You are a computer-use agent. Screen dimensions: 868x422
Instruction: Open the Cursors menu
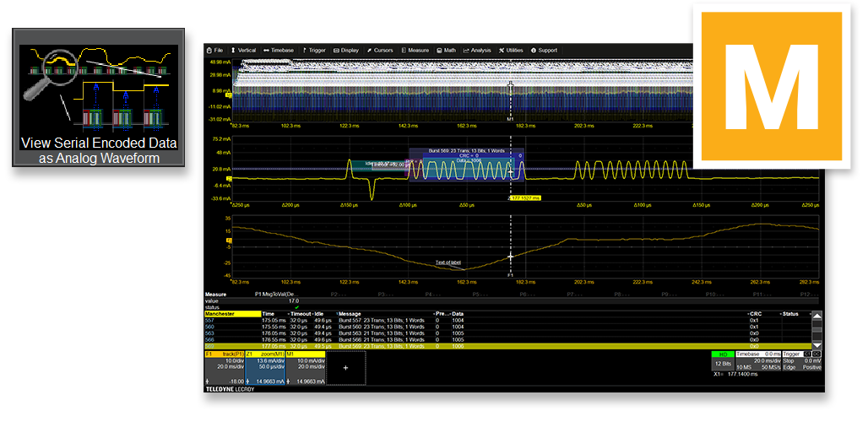(x=380, y=51)
